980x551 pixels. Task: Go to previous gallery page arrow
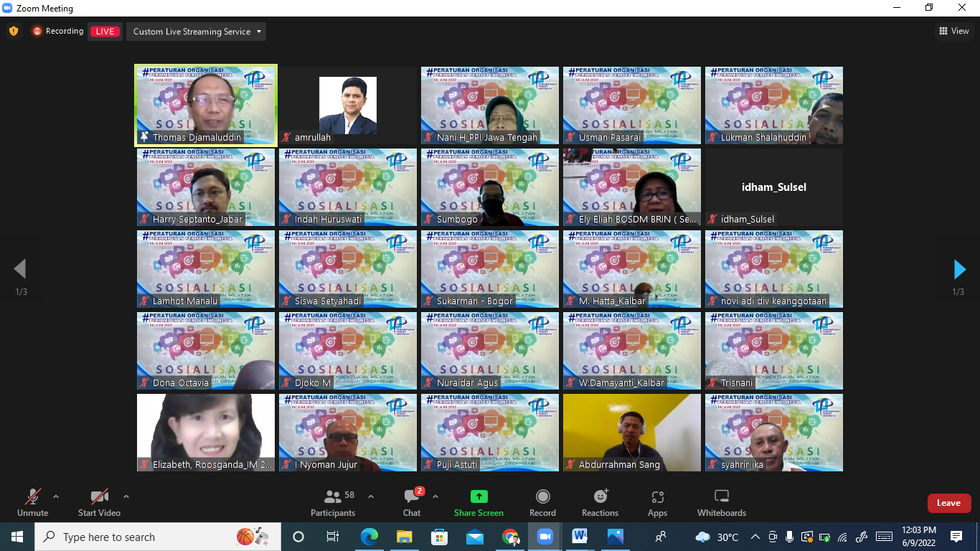coord(20,270)
